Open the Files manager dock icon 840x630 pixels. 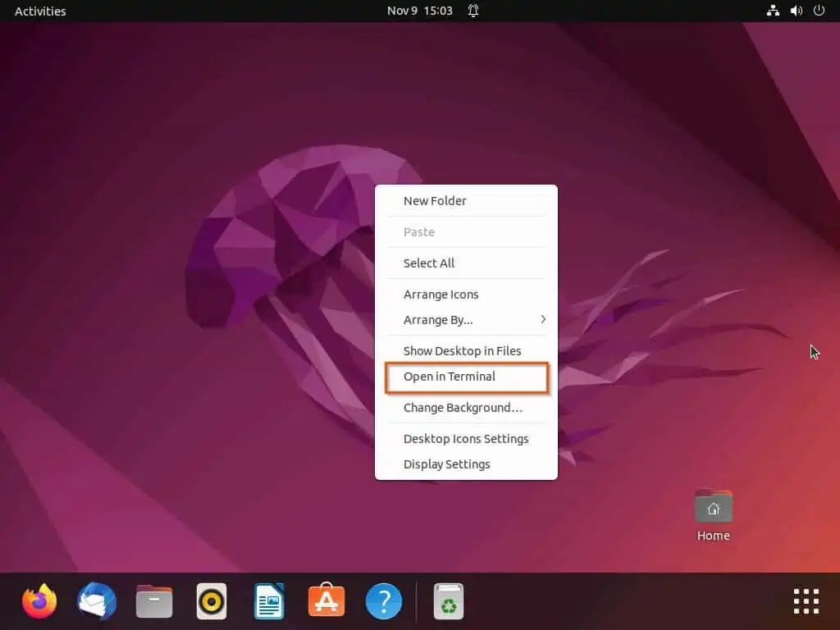154,601
